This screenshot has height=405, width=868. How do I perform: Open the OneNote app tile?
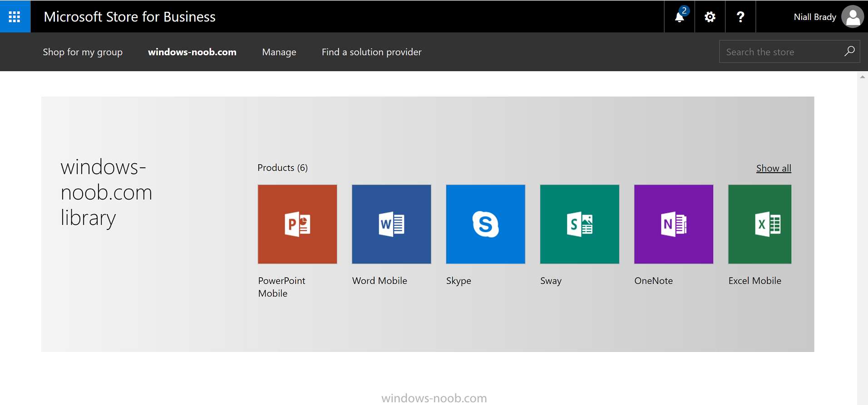[x=674, y=224]
